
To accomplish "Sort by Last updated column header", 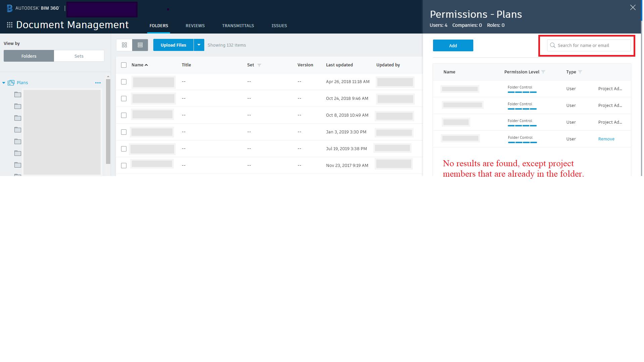I will 339,65.
